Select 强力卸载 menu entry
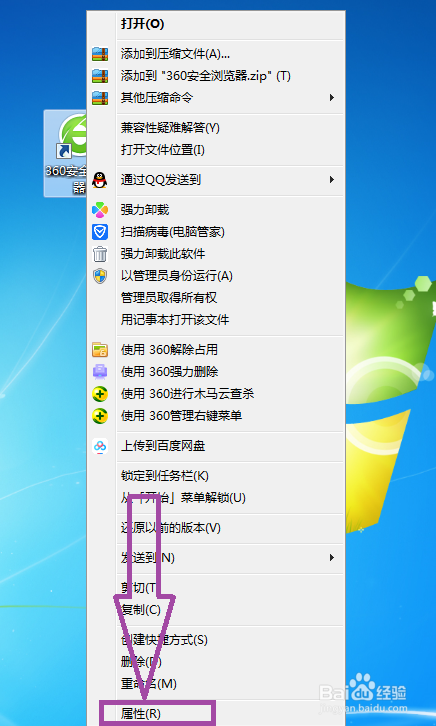 [145, 210]
